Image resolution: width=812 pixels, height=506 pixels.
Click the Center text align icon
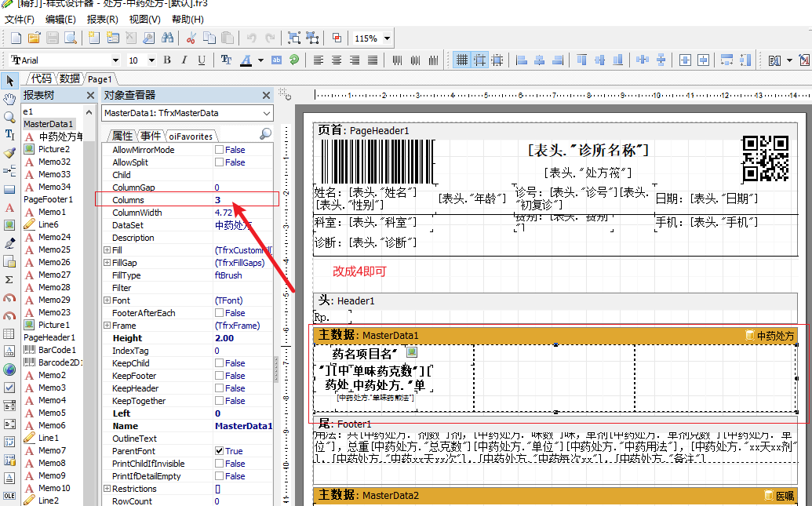pos(337,60)
